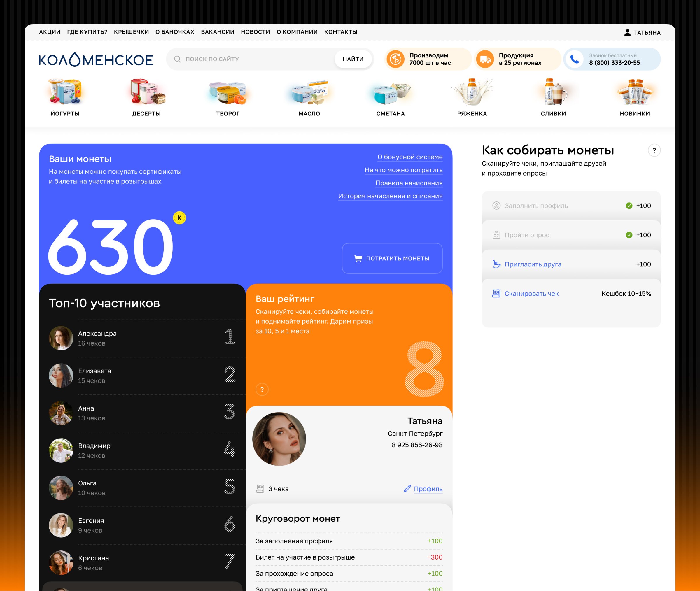This screenshot has height=591, width=700.
Task: Open the Акции menu item
Action: point(50,32)
